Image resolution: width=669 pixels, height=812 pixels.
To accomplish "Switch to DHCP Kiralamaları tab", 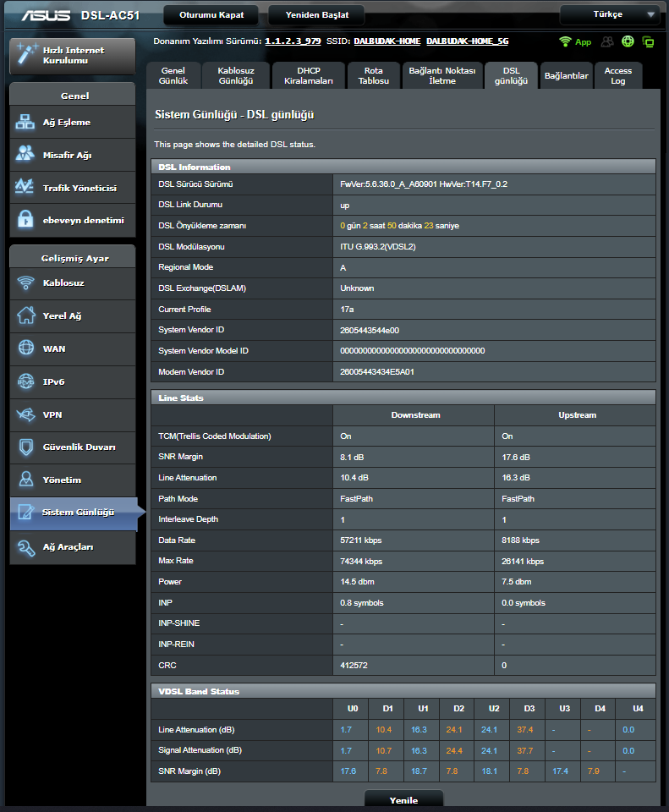I will 308,76.
